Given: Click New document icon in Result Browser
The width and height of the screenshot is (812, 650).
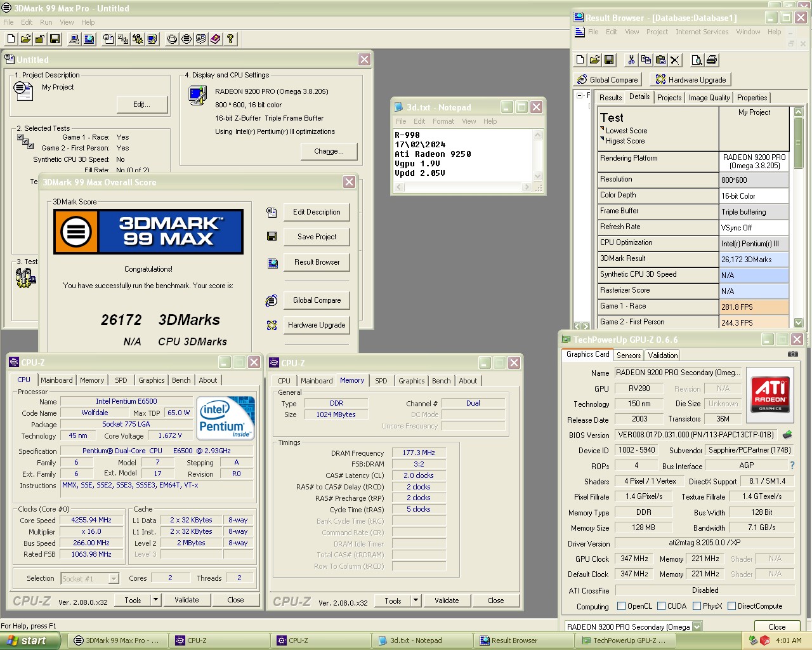Looking at the screenshot, I should [580, 60].
